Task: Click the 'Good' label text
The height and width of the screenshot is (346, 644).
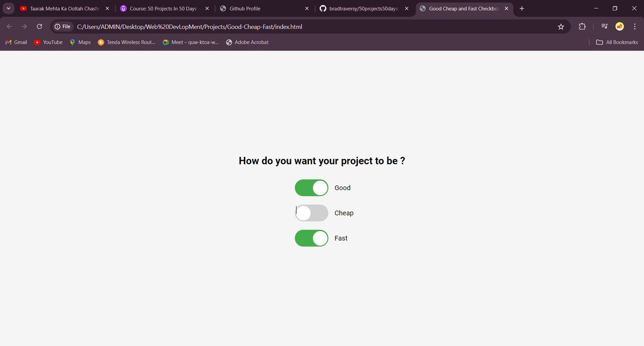Action: (342, 188)
